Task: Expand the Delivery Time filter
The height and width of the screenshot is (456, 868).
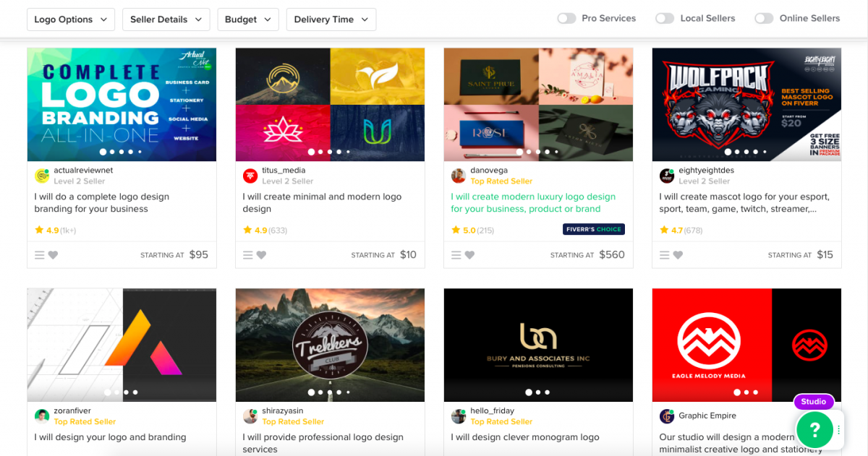Action: coord(331,20)
